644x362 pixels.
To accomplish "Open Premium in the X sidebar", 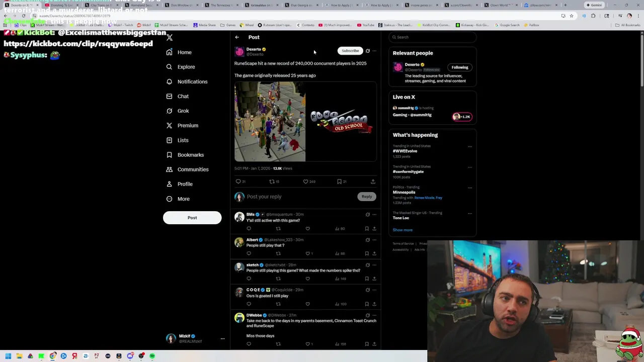I will coord(182,125).
